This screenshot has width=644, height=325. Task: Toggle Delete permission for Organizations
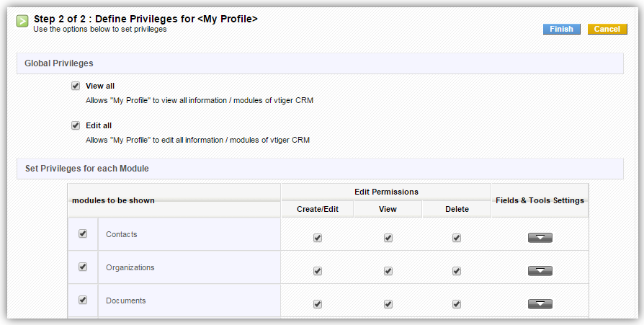pyautogui.click(x=457, y=271)
